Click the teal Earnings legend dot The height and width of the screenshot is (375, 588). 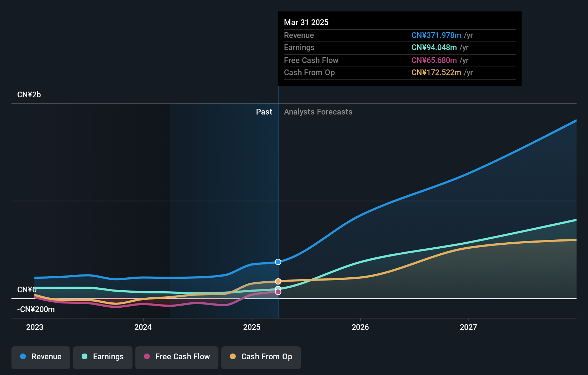pyautogui.click(x=85, y=357)
